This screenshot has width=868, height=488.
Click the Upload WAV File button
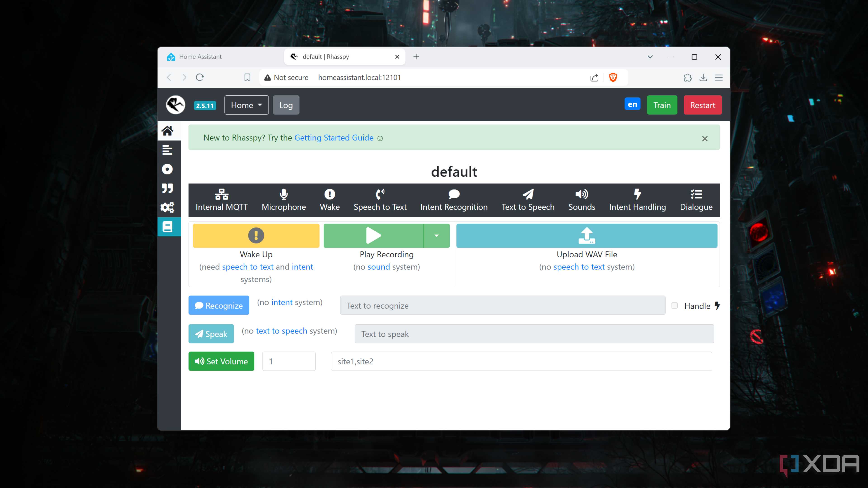[587, 235]
